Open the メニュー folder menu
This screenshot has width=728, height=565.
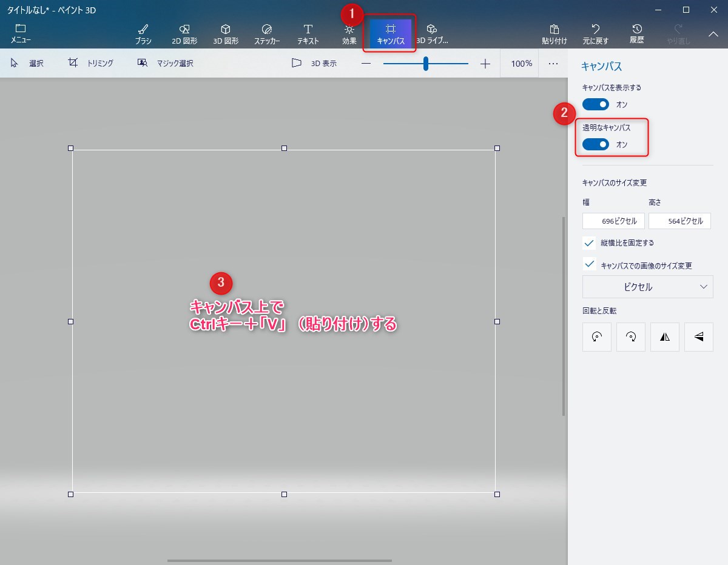[21, 33]
